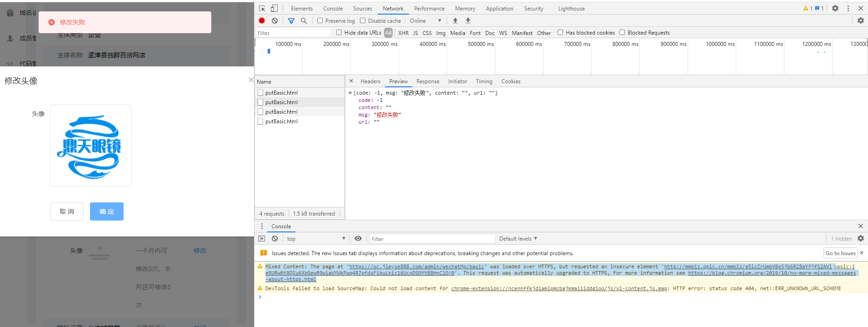Enable Disable cache checkbox
The width and height of the screenshot is (868, 327).
coord(363,20)
